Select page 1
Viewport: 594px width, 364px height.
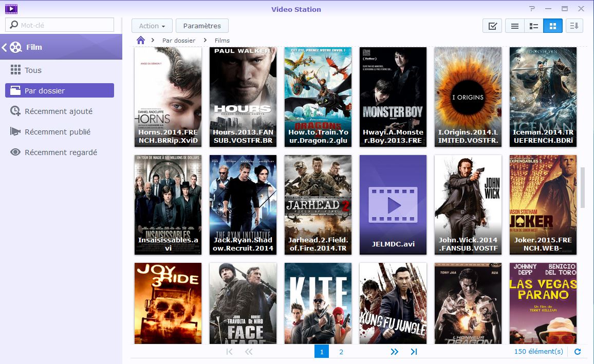tap(322, 352)
